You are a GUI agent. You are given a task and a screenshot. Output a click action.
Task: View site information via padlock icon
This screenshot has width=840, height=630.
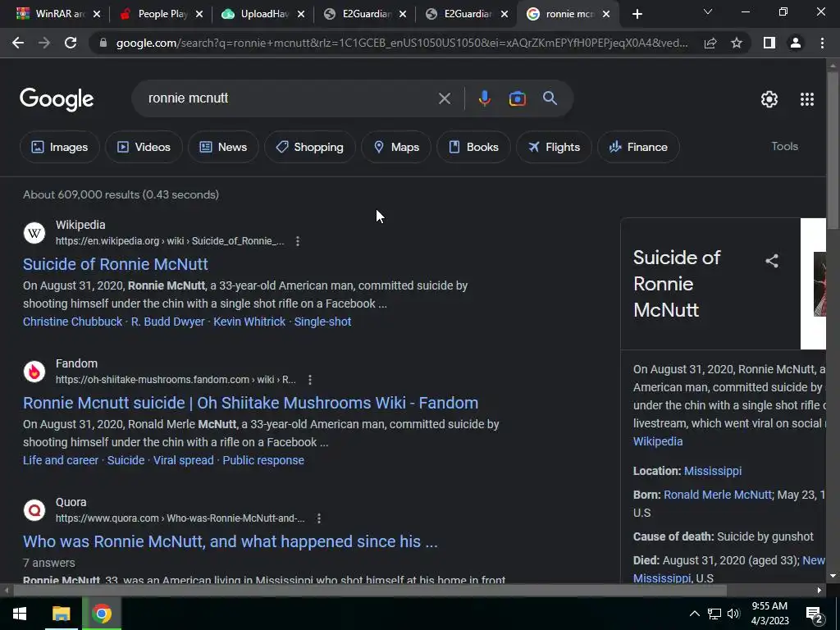(103, 43)
